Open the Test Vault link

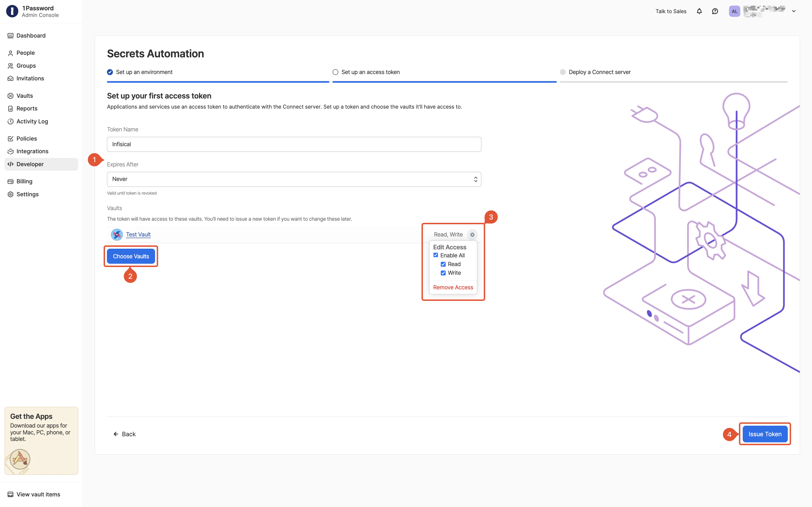pos(138,234)
